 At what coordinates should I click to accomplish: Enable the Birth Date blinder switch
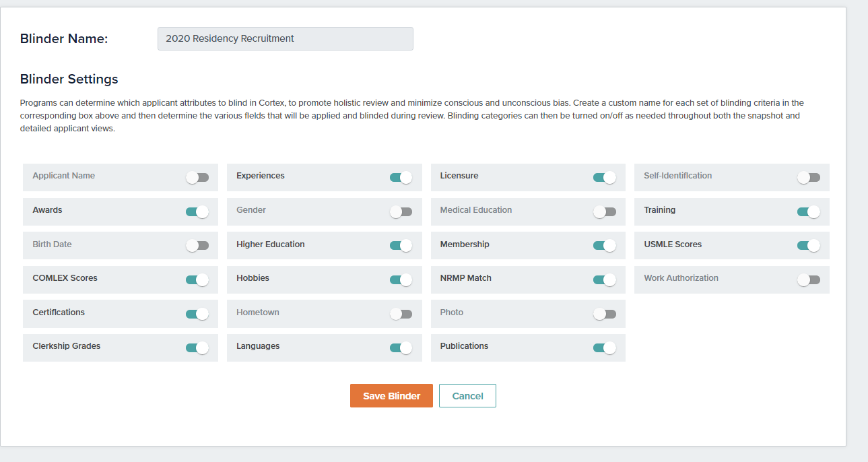(197, 246)
